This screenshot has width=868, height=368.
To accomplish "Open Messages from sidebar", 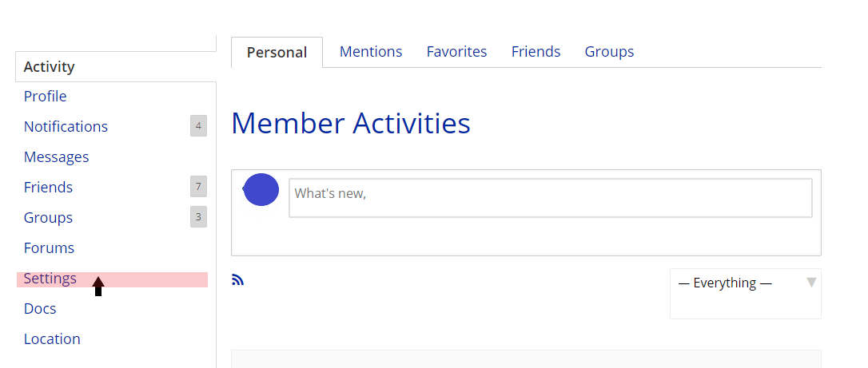I will click(x=57, y=157).
